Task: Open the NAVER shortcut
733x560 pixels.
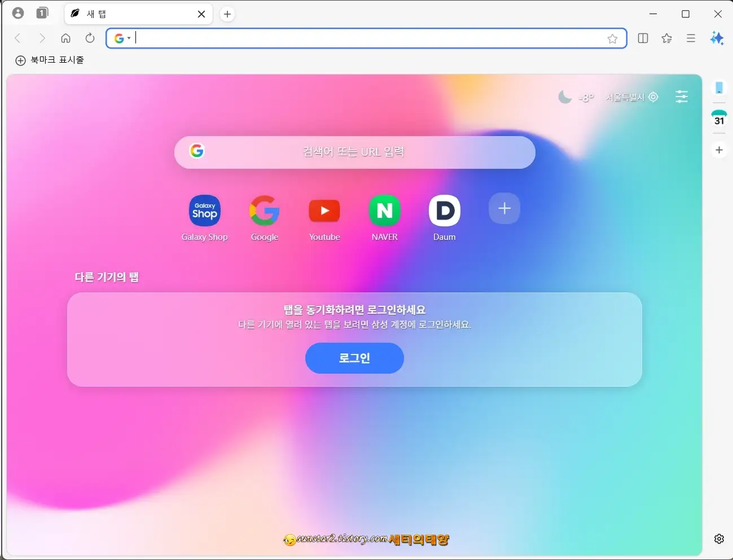Action: click(384, 209)
